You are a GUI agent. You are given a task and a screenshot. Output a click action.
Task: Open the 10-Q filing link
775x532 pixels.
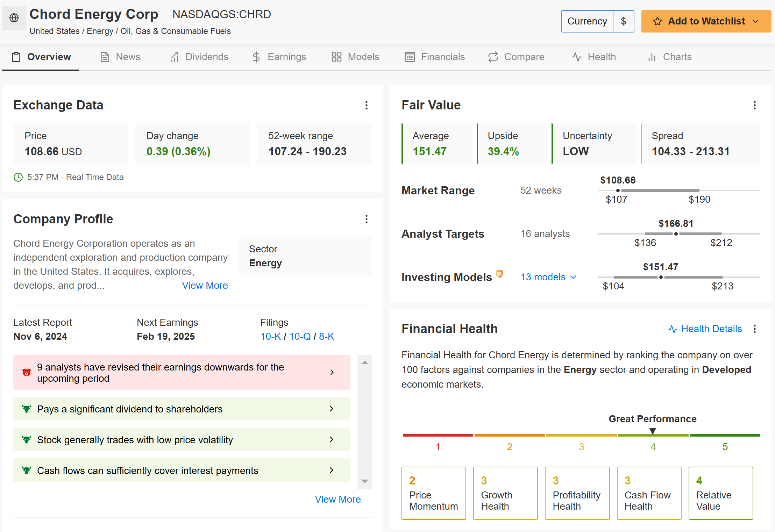point(300,336)
